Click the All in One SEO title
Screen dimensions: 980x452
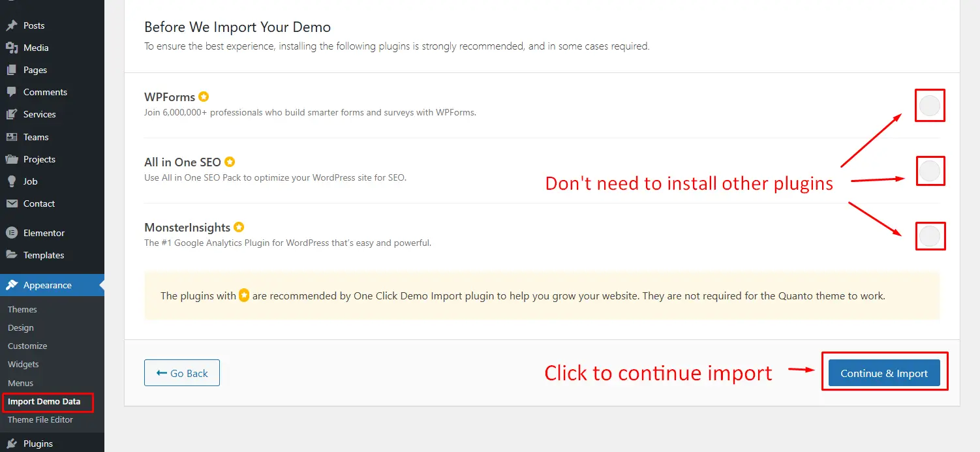(x=183, y=162)
